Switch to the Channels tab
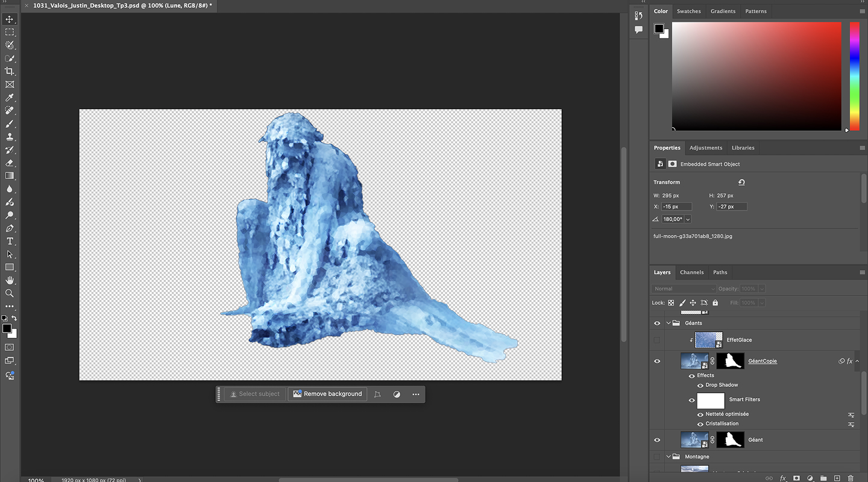Viewport: 868px width, 482px height. [691, 272]
